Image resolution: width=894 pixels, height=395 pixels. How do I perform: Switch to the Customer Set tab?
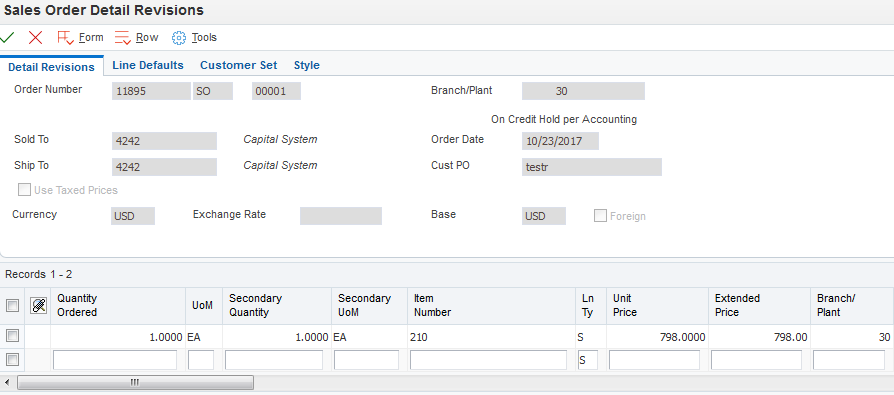(238, 66)
